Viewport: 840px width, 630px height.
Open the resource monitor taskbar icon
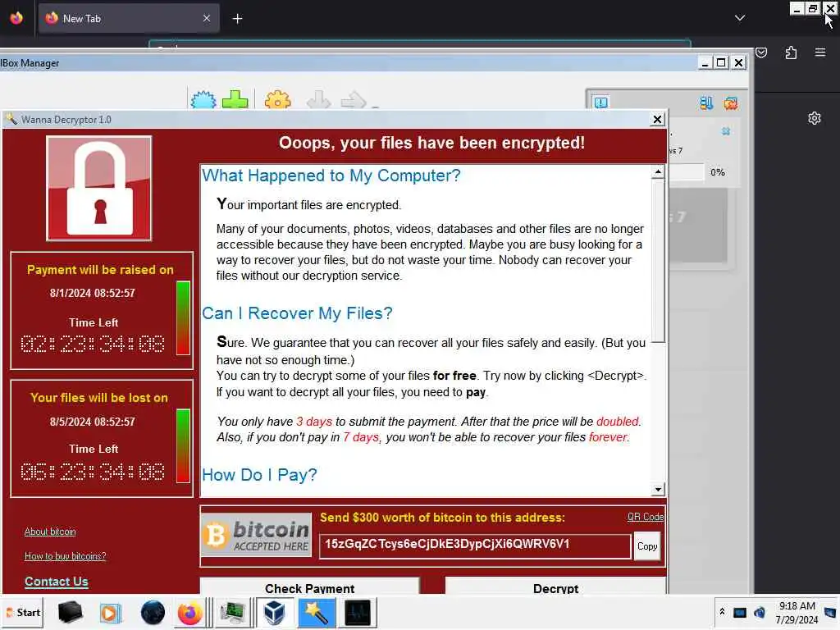click(x=358, y=613)
